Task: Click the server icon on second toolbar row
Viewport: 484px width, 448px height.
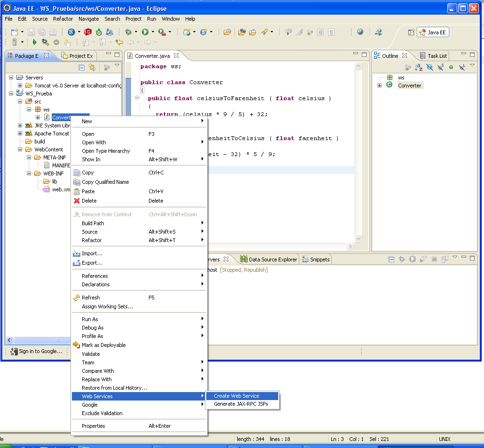Action: click(x=14, y=42)
